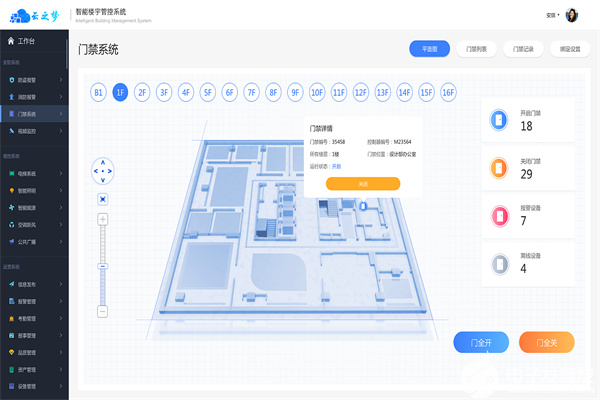Expand the 视频监控 sidebar item
Screen dimensions: 600x400
(34, 131)
